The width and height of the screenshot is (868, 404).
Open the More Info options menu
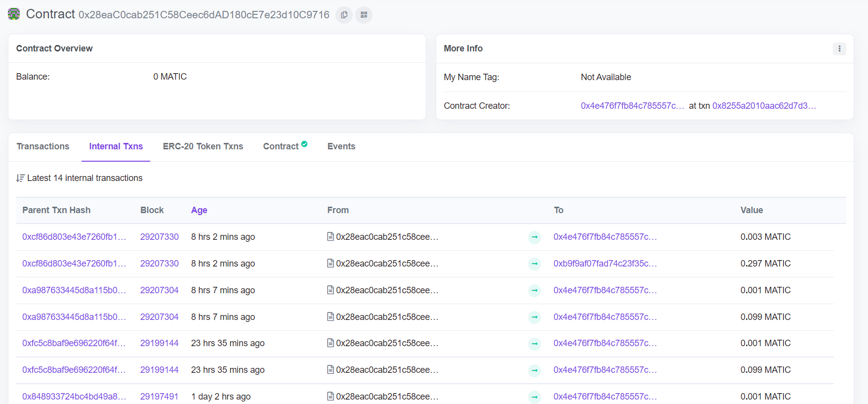coord(839,48)
